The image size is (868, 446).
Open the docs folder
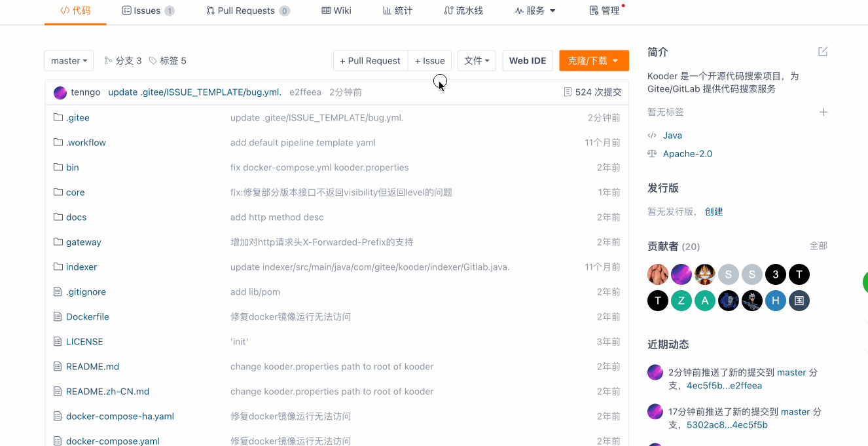point(76,217)
